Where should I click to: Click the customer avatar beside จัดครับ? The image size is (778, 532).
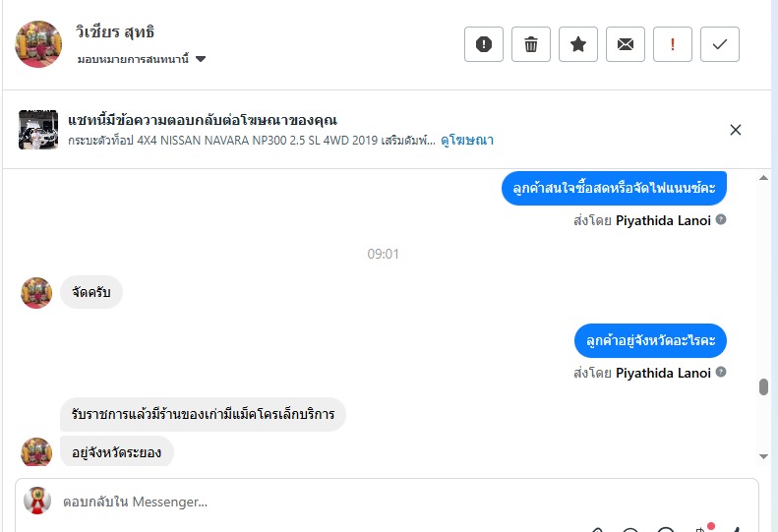click(37, 292)
